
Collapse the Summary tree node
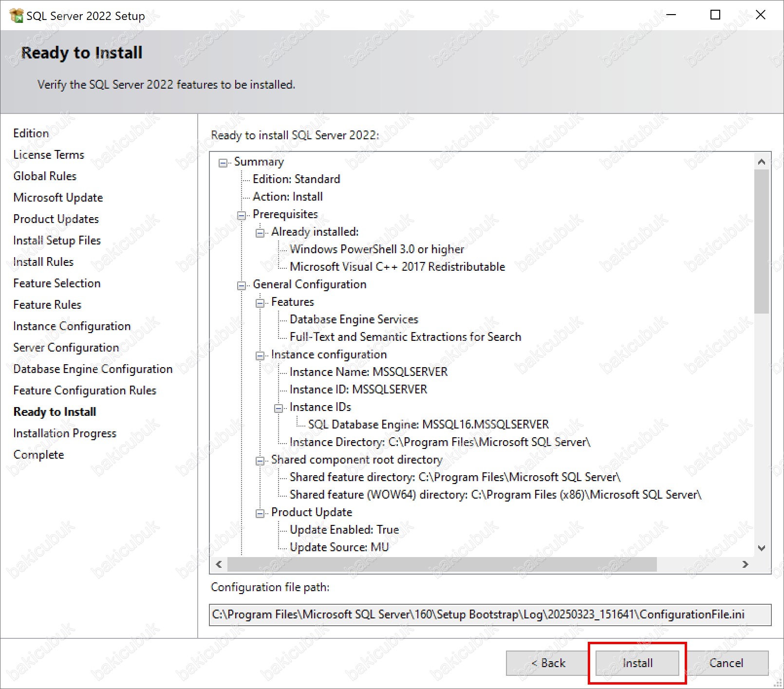pos(223,163)
